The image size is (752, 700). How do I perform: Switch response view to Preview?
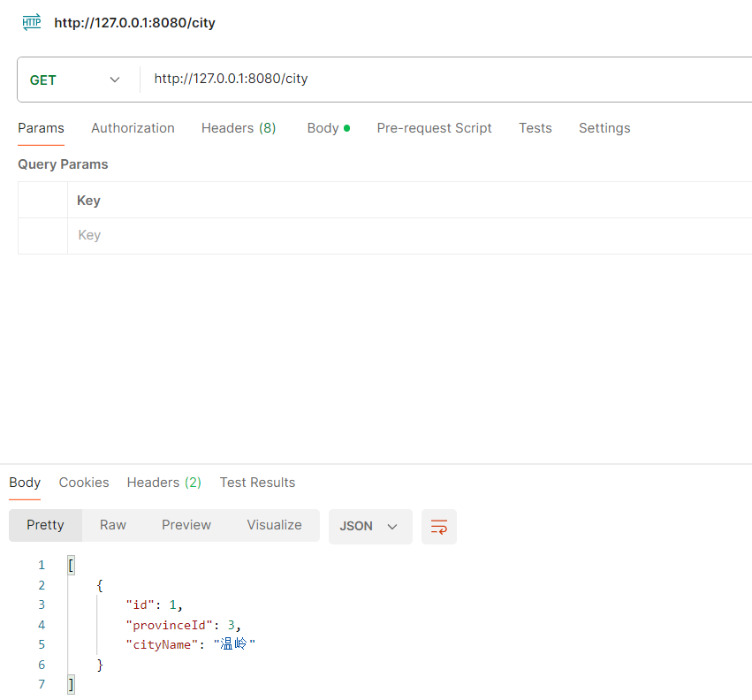point(186,525)
